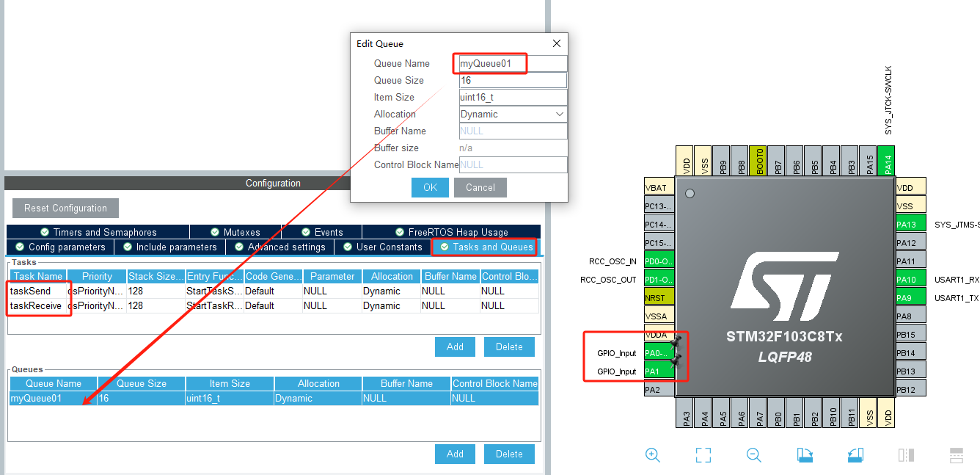The width and height of the screenshot is (980, 475).
Task: Switch to Timers and Semaphores tab
Action: pos(98,232)
